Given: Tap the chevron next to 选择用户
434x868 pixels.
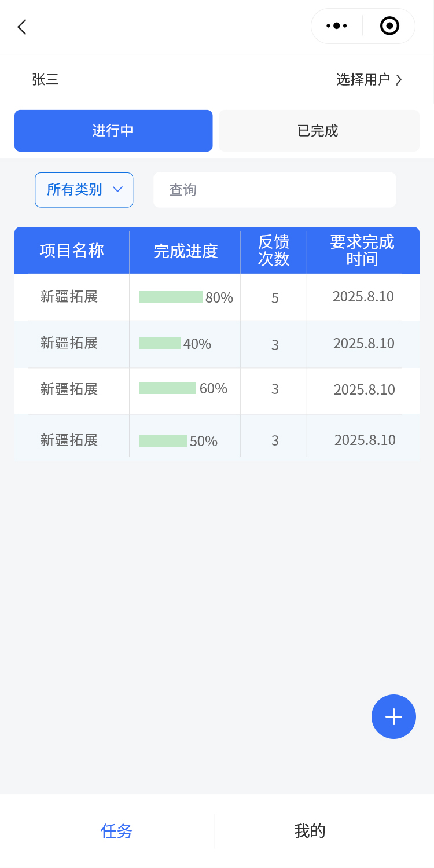Looking at the screenshot, I should coord(399,80).
